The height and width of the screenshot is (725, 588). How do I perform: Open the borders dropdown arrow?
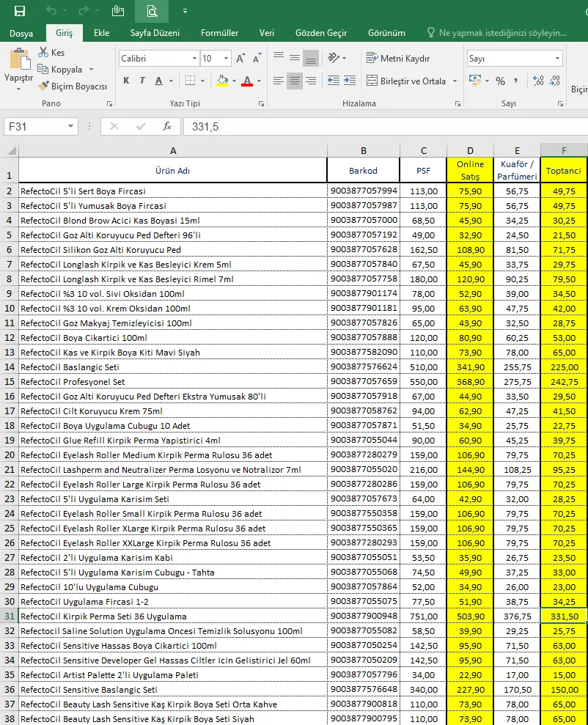(x=202, y=81)
